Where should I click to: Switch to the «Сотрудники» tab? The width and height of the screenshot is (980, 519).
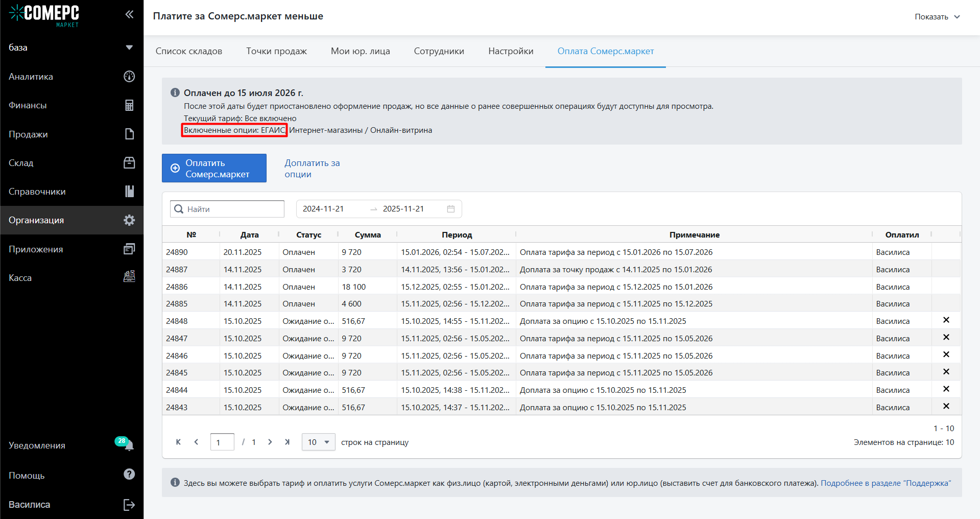(x=439, y=51)
